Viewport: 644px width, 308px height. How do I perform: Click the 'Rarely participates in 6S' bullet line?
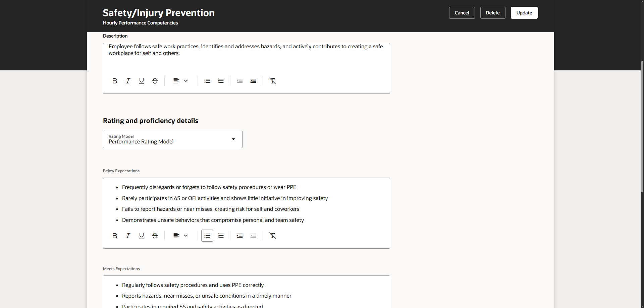[225, 198]
